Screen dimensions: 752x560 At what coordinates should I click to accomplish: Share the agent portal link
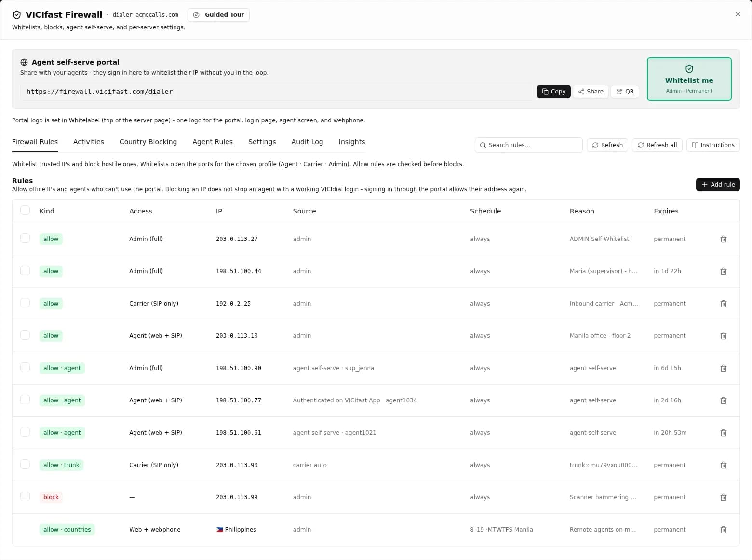(591, 92)
